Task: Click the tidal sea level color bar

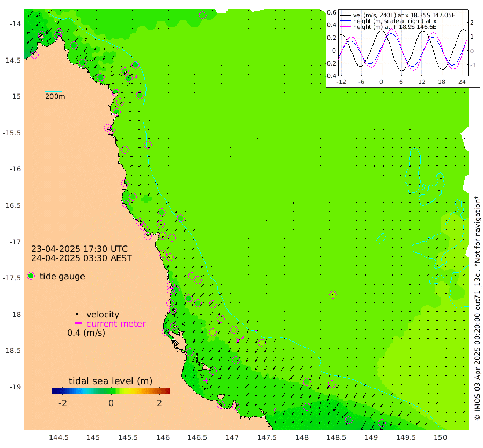Action: [x=111, y=391]
